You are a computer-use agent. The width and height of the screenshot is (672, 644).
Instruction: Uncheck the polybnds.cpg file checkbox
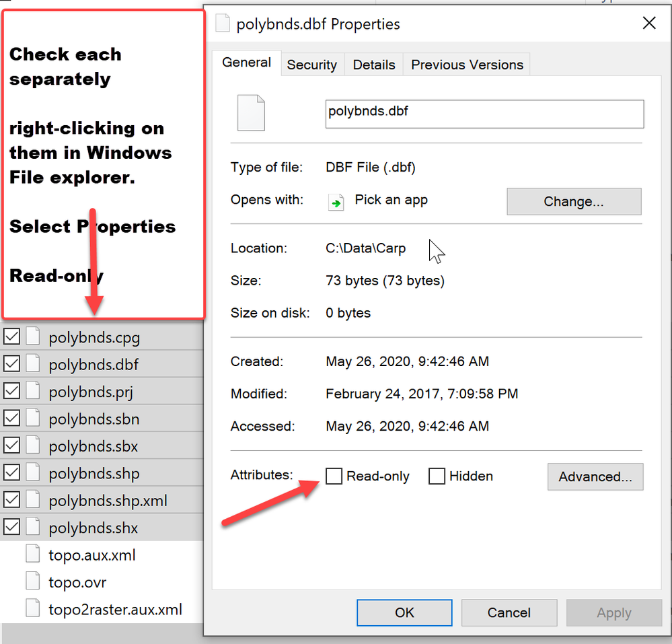click(x=11, y=337)
